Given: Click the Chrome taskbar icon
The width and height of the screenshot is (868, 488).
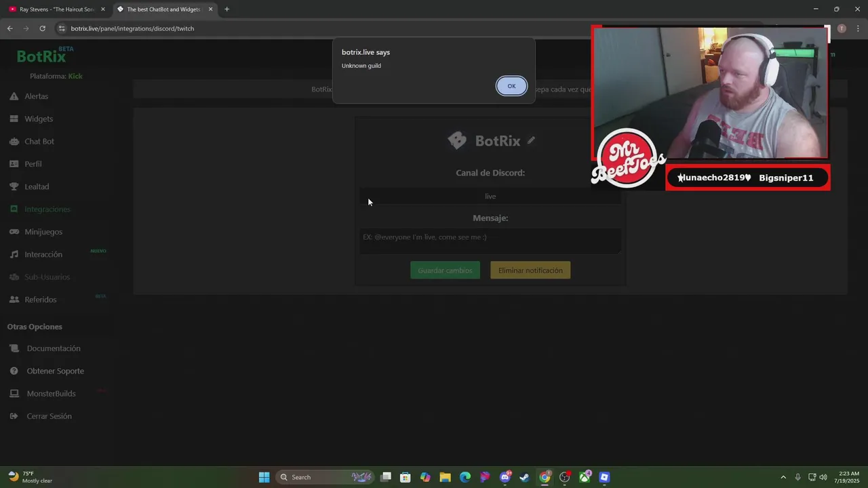Looking at the screenshot, I should 545,477.
